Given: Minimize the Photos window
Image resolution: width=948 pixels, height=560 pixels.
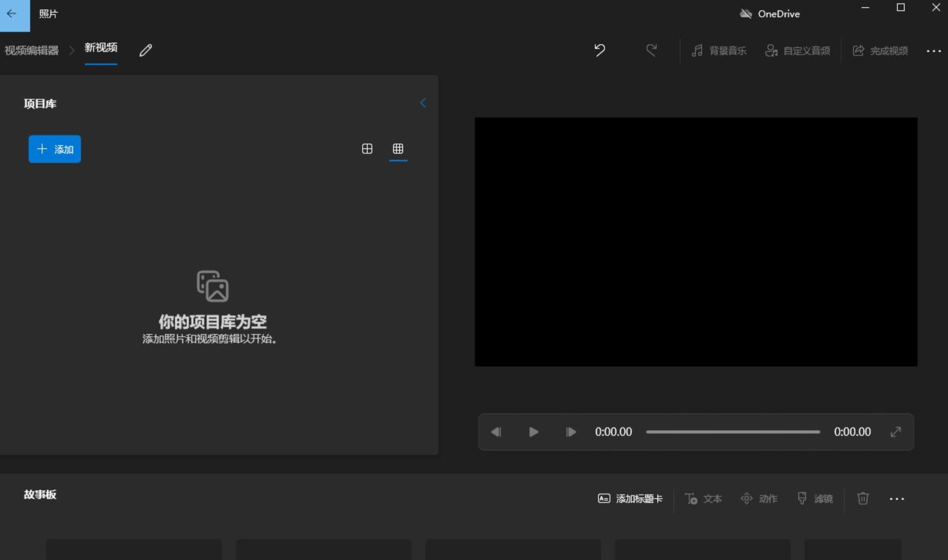Looking at the screenshot, I should pos(865,8).
